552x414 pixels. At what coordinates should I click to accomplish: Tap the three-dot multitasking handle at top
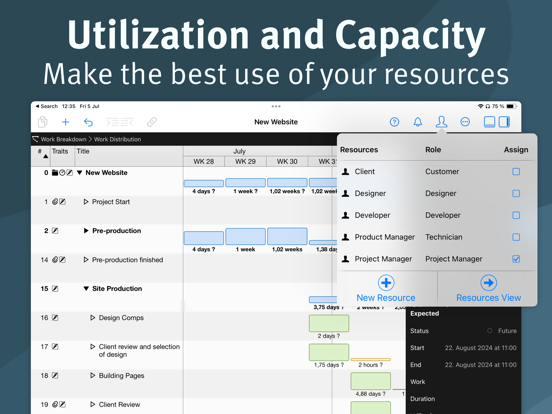click(x=276, y=106)
